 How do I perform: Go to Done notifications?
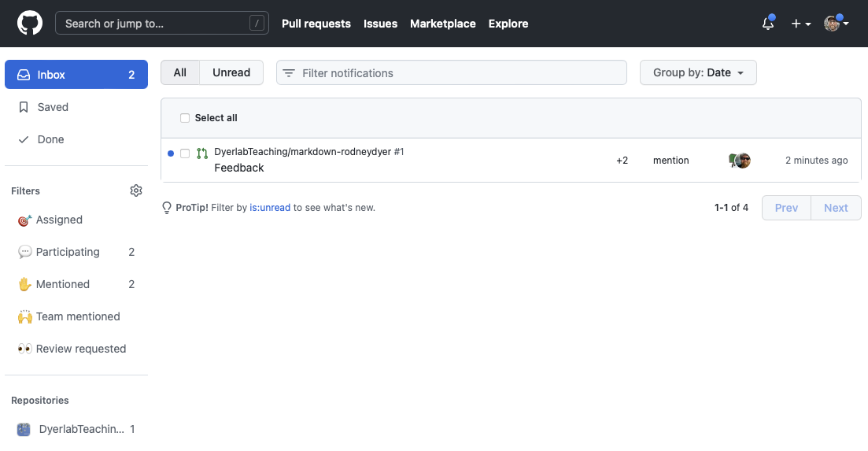[x=50, y=139]
